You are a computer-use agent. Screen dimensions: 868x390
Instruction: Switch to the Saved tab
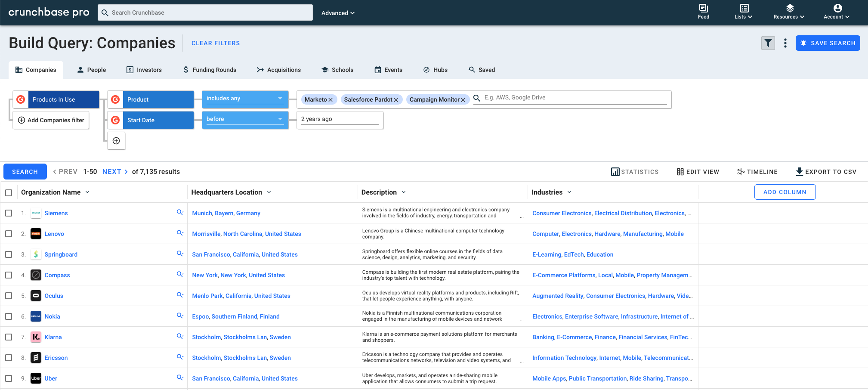pos(482,70)
